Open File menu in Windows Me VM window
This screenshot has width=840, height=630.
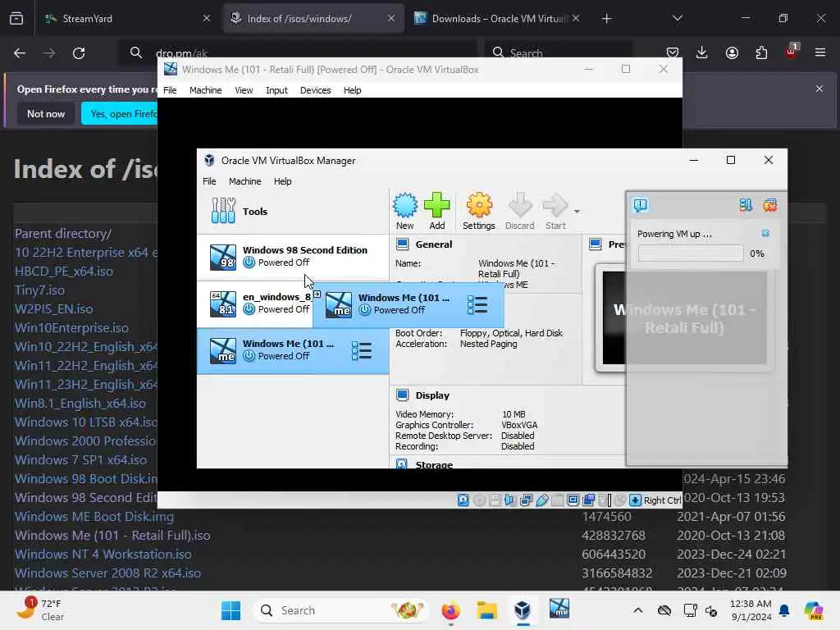170,90
